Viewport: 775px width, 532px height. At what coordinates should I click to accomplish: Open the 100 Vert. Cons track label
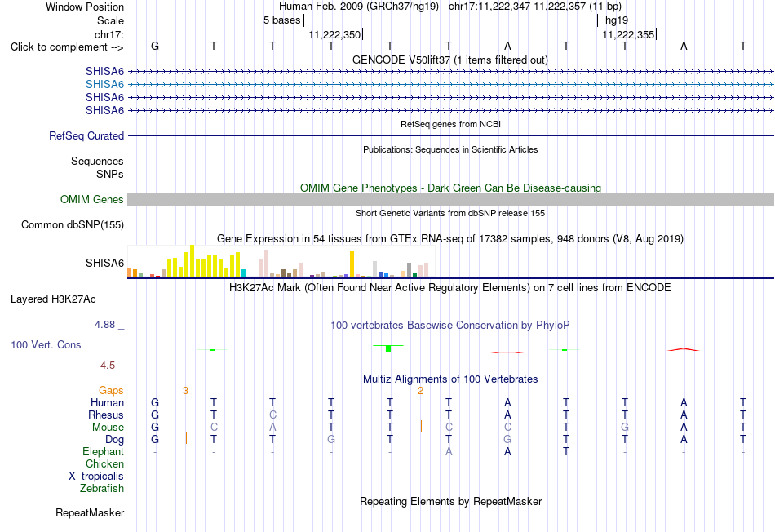tap(46, 344)
